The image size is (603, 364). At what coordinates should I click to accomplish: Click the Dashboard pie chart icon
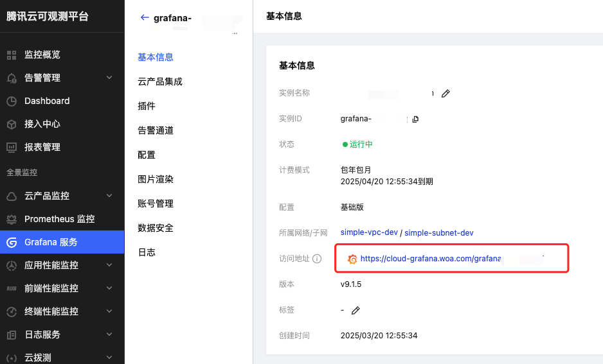[12, 101]
